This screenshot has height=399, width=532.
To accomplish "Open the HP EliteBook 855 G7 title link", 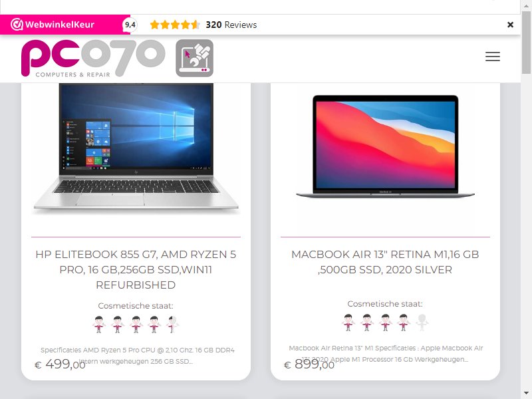I will (136, 269).
